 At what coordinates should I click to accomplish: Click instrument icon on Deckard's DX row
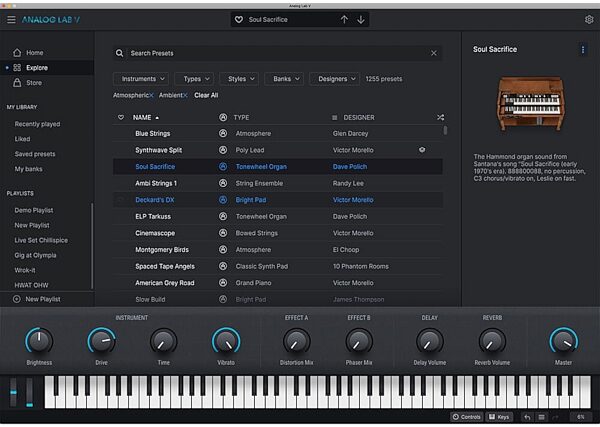pyautogui.click(x=223, y=200)
